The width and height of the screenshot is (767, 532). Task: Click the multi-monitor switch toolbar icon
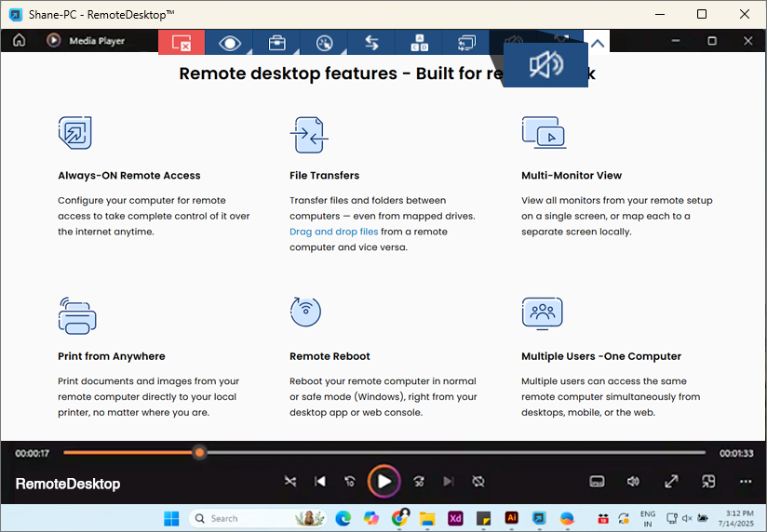pyautogui.click(x=466, y=43)
